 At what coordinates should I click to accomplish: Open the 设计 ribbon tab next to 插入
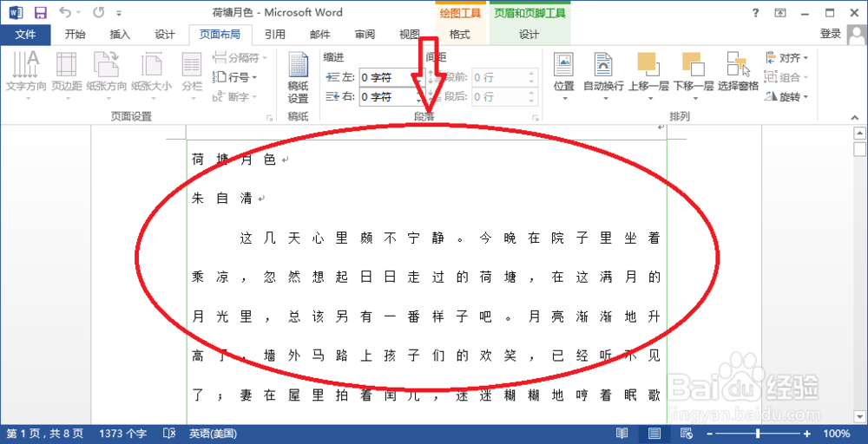pos(165,35)
